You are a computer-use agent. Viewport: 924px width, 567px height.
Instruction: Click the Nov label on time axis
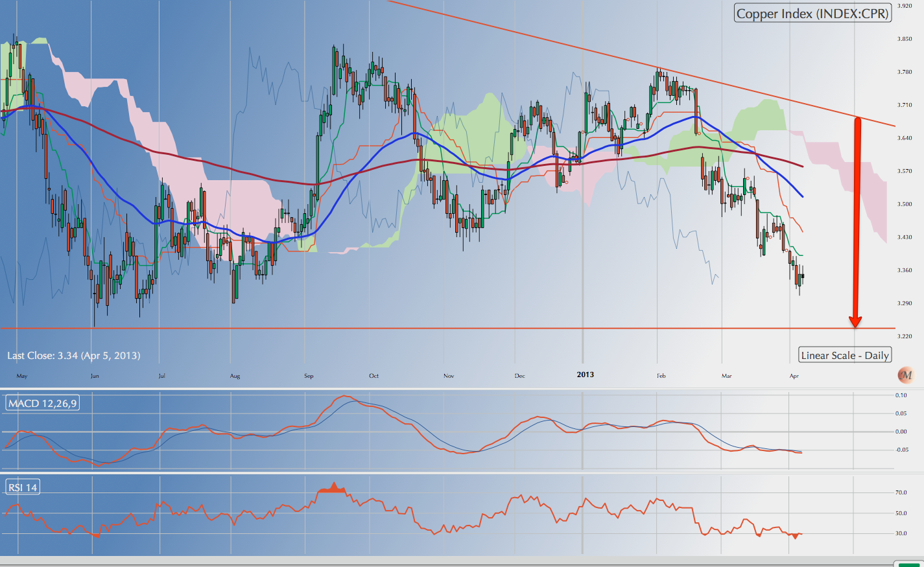(x=449, y=376)
